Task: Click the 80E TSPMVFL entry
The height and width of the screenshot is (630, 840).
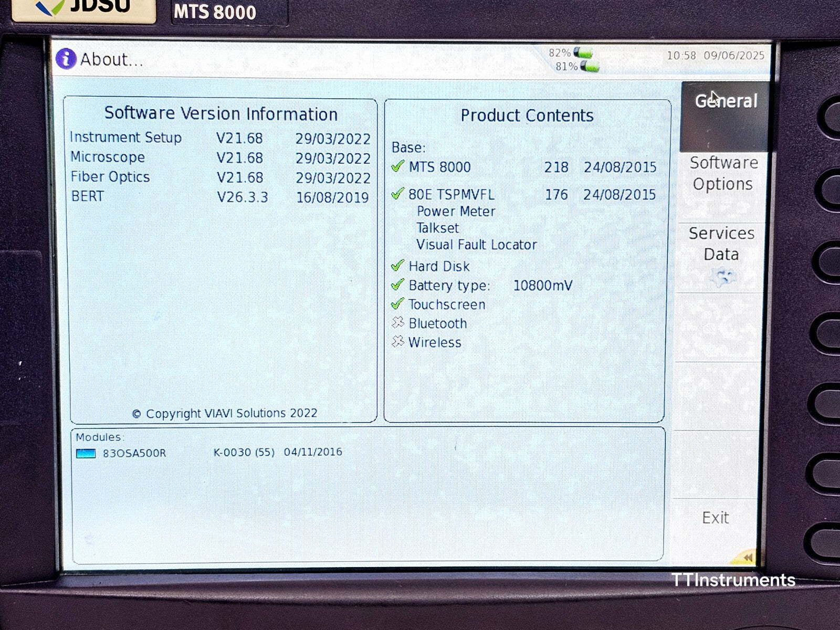Action: (451, 194)
